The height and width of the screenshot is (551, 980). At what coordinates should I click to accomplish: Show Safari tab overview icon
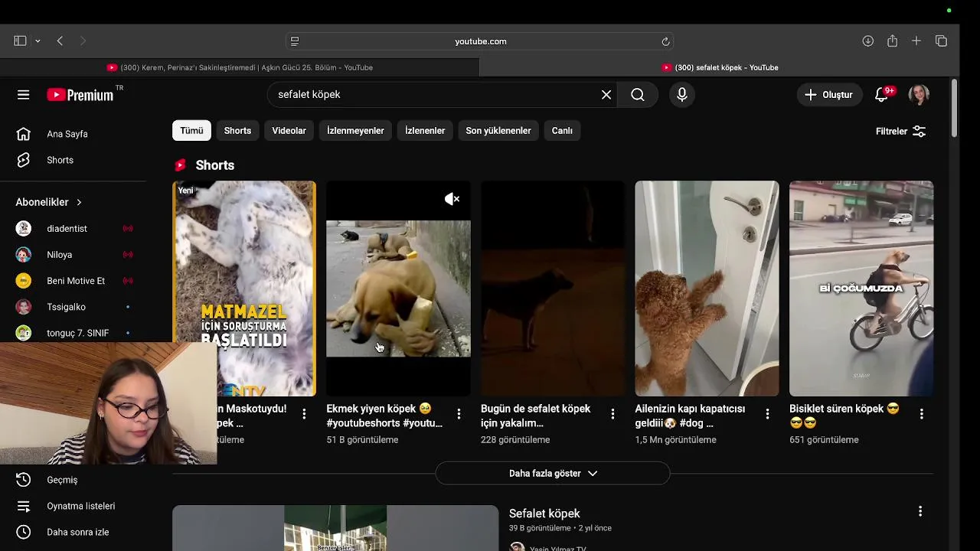tap(941, 41)
